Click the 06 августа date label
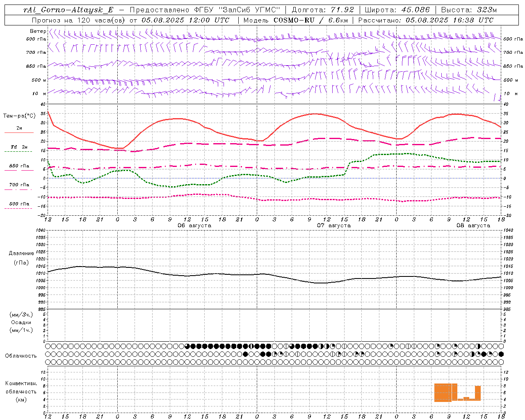Screen dimensions: 525x420 click(x=194, y=226)
